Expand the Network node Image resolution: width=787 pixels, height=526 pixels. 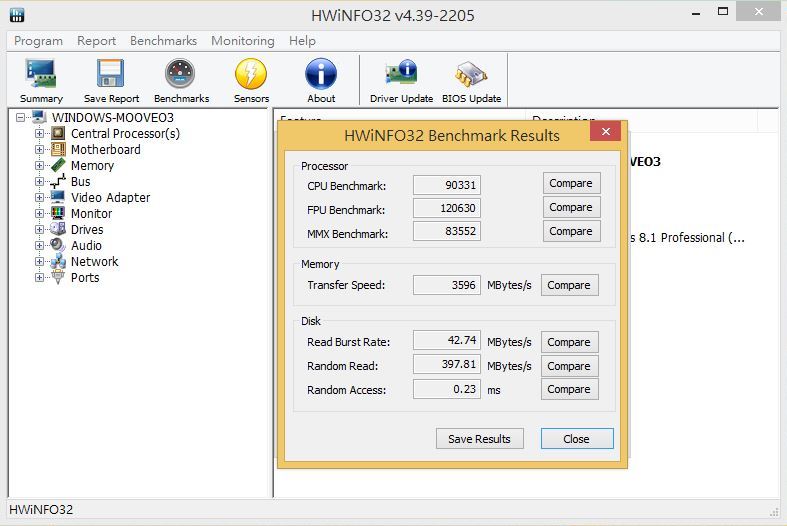point(39,261)
